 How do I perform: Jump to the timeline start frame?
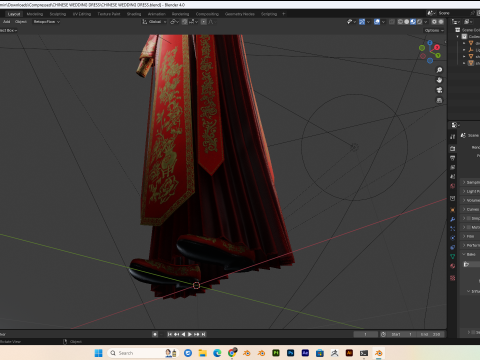pyautogui.click(x=169, y=334)
